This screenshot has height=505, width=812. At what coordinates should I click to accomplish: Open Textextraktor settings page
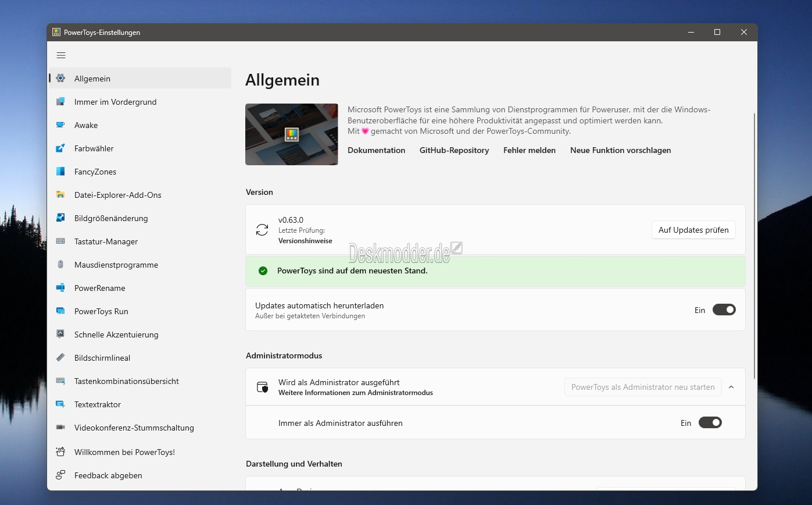click(140, 404)
